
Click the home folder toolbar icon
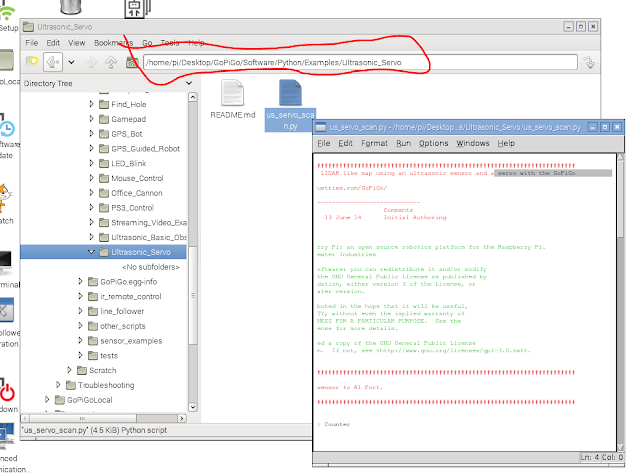pyautogui.click(x=131, y=62)
